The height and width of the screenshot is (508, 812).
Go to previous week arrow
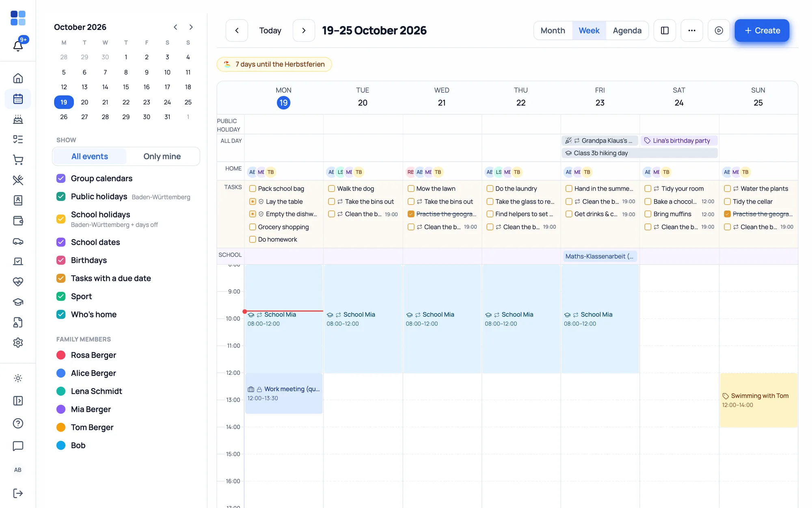[x=237, y=30]
